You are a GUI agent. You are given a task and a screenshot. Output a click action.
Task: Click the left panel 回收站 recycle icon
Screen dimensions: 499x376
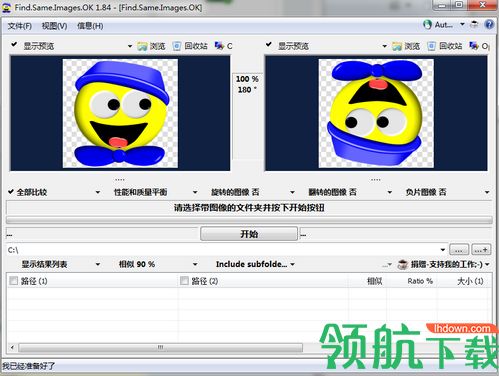pos(177,46)
